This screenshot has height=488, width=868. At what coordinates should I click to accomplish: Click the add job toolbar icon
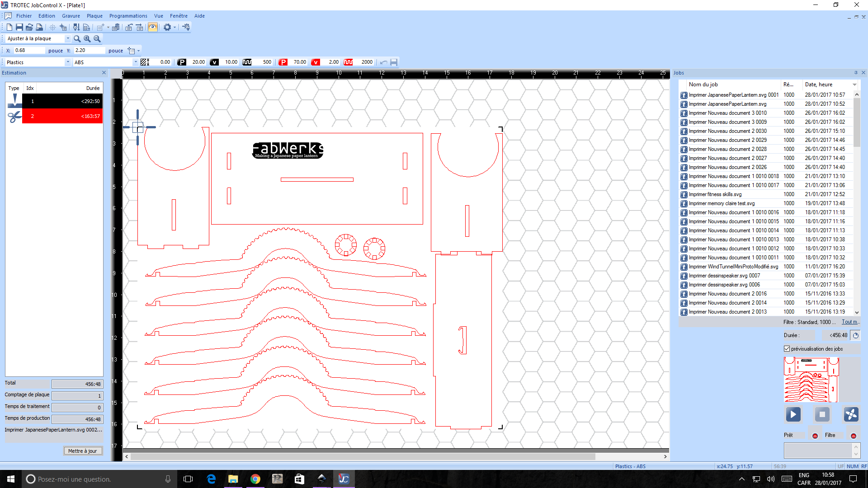pyautogui.click(x=100, y=27)
